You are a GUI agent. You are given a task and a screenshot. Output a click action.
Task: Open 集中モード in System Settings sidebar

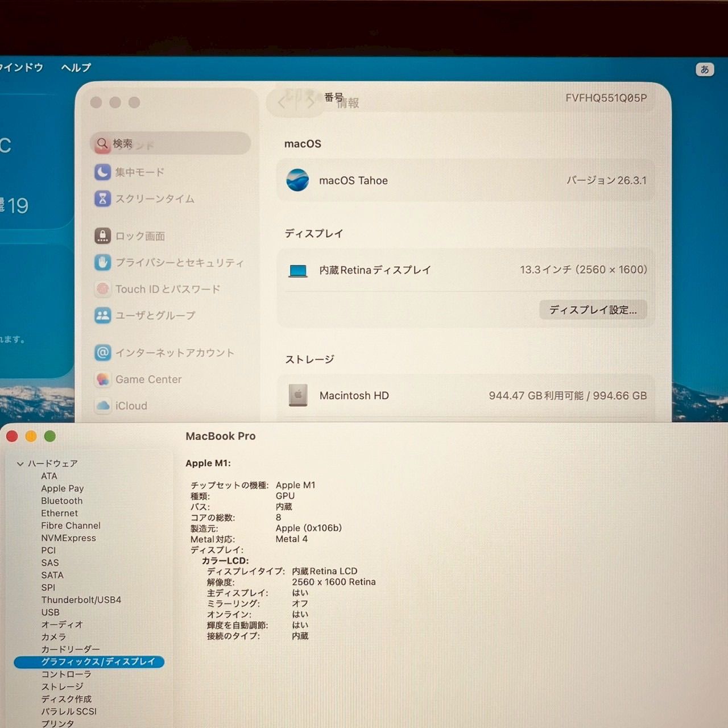130,172
